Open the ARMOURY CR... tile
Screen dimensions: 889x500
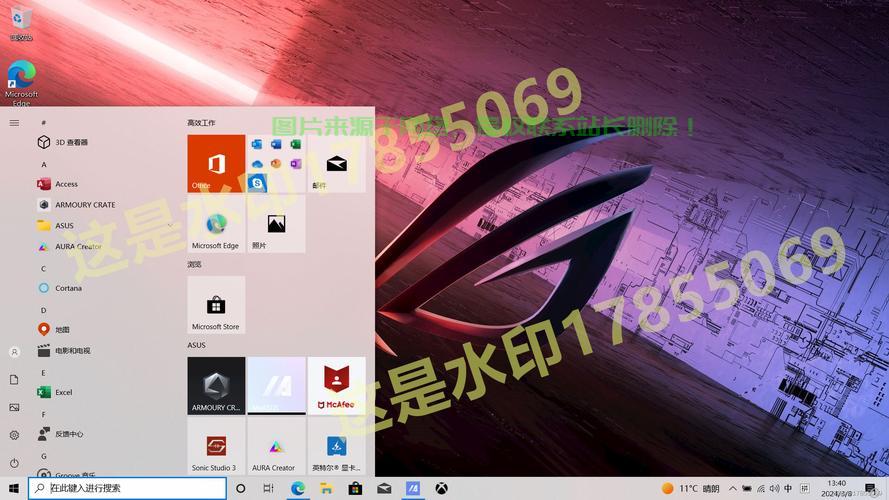[216, 385]
